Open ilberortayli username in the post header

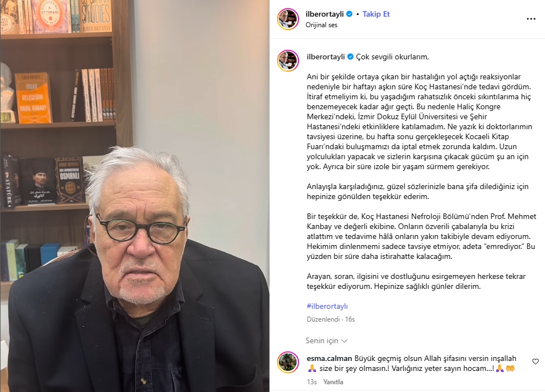(x=325, y=14)
